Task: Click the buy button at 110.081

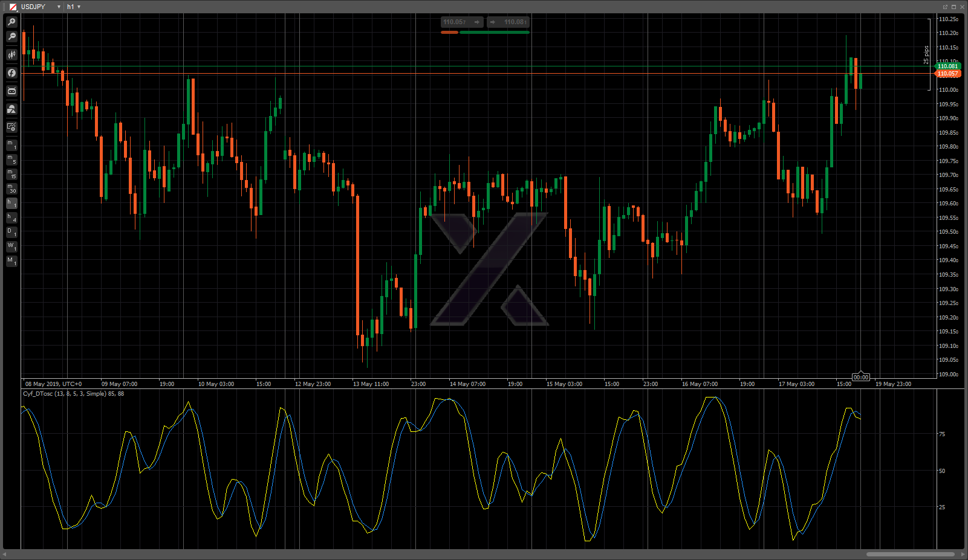Action: click(x=508, y=22)
